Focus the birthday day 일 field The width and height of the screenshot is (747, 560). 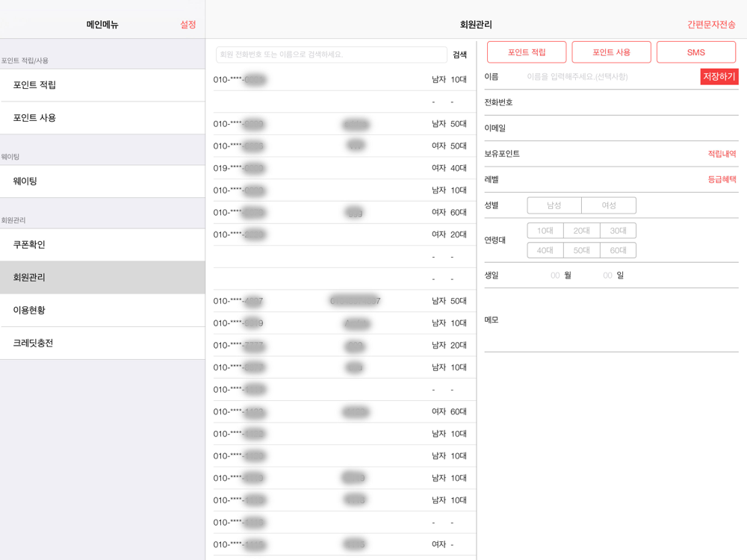coord(607,276)
